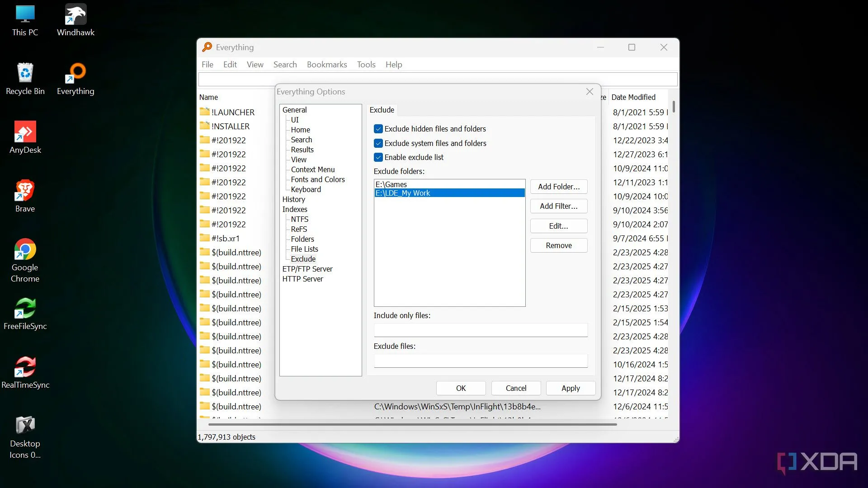This screenshot has width=868, height=488.
Task: Open Windhawk desktop shortcut
Action: pyautogui.click(x=75, y=20)
